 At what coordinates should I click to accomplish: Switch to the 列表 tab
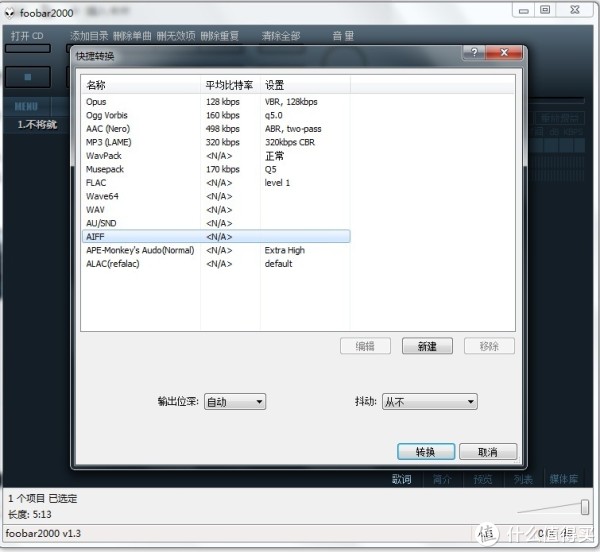point(523,479)
